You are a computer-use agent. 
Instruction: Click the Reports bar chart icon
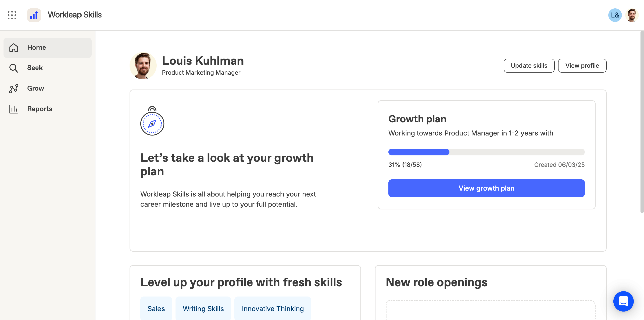coord(14,109)
